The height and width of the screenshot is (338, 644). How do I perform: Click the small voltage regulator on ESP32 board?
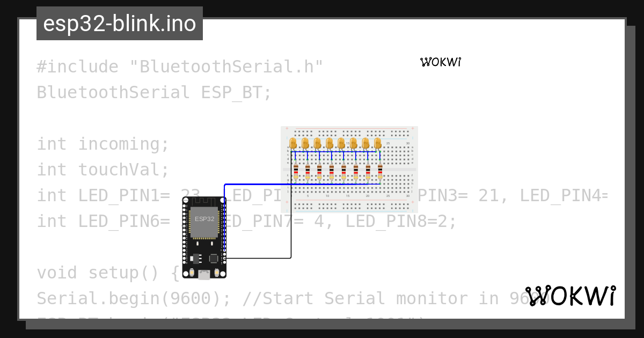(x=196, y=258)
